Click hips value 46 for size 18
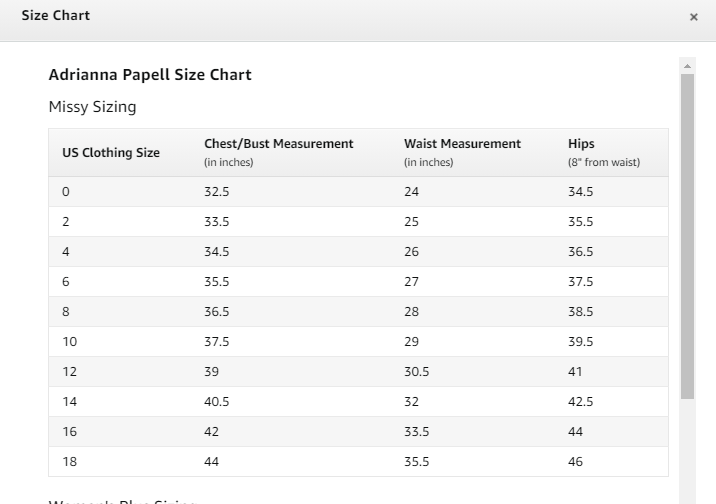716x504 pixels. tap(575, 462)
